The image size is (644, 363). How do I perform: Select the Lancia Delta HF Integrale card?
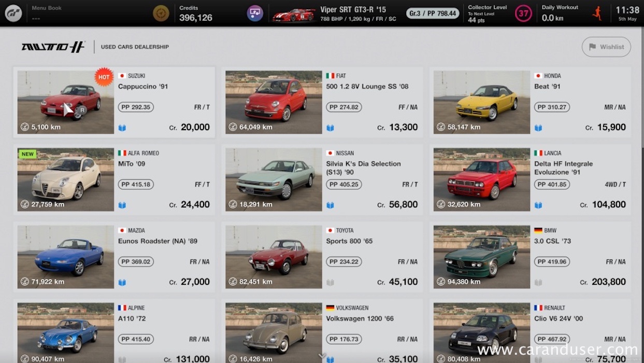pos(531,179)
